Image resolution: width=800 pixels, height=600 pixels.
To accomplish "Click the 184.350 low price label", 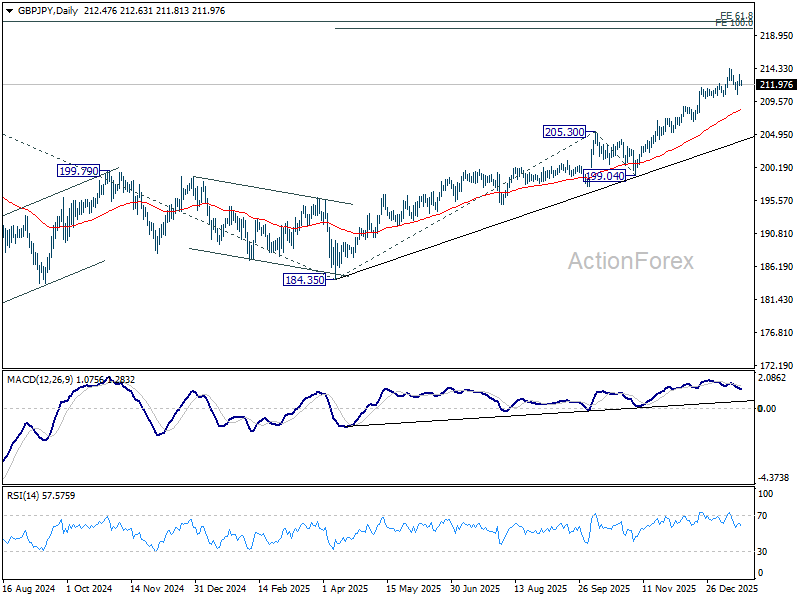I will point(305,280).
